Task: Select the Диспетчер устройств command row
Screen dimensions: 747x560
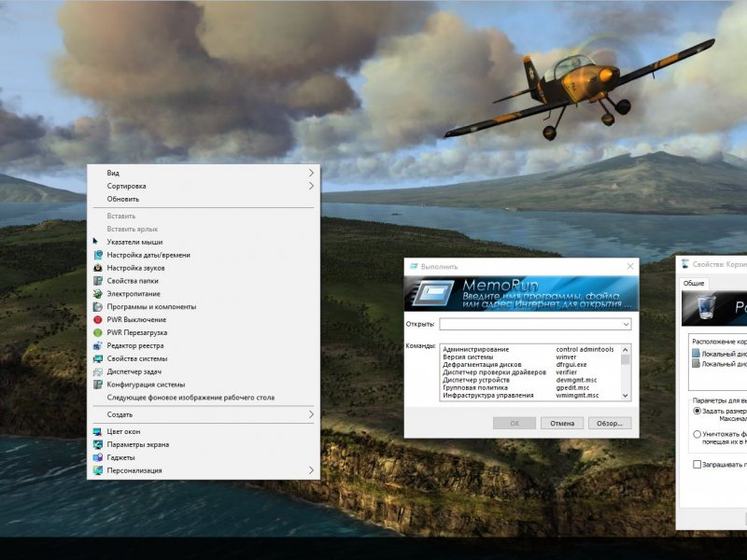Action: click(x=530, y=380)
